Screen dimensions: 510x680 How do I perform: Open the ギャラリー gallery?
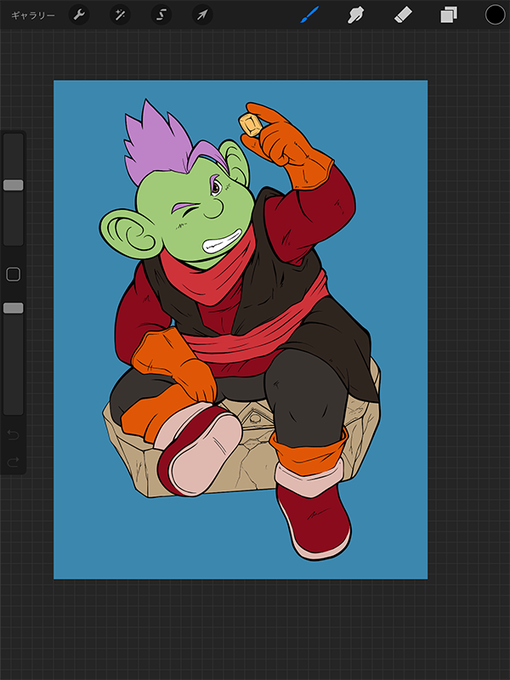[33, 16]
